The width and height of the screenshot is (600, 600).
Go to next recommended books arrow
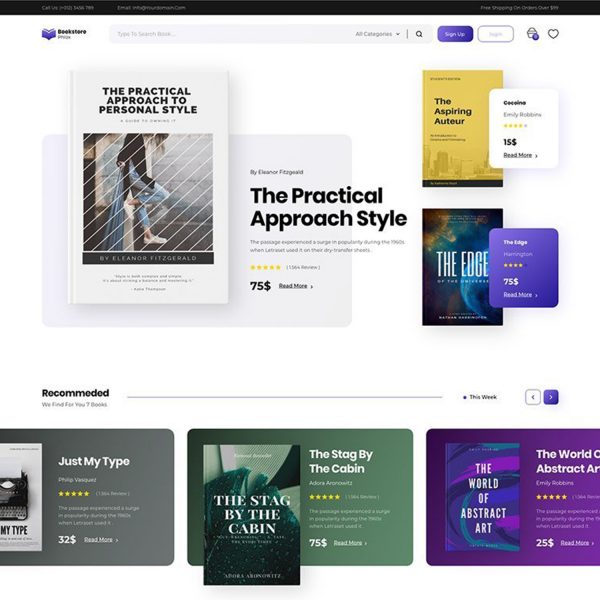click(551, 397)
